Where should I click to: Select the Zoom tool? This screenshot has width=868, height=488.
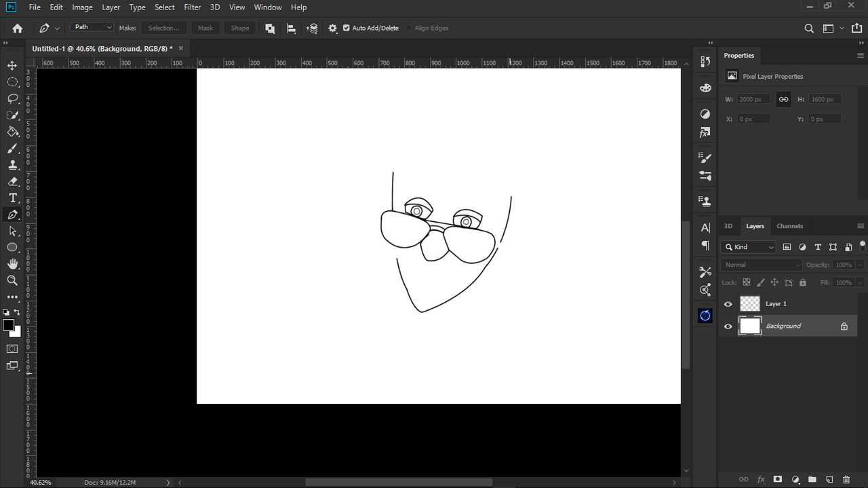coord(12,280)
